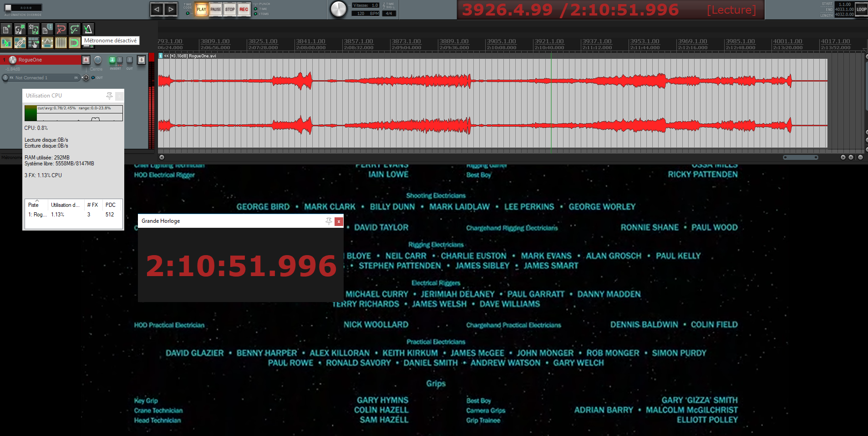Image resolution: width=868 pixels, height=436 pixels.
Task: Toggle the lit green INSERT button on RogueOne
Action: click(x=112, y=60)
